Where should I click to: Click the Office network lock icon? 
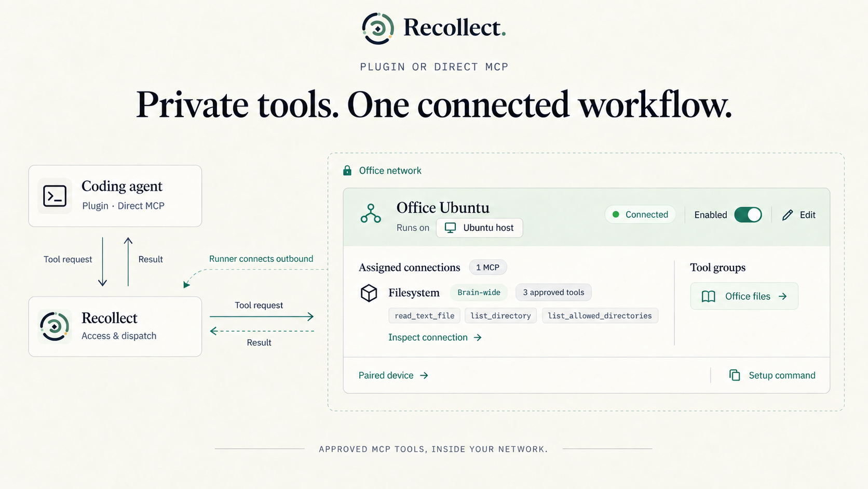347,170
